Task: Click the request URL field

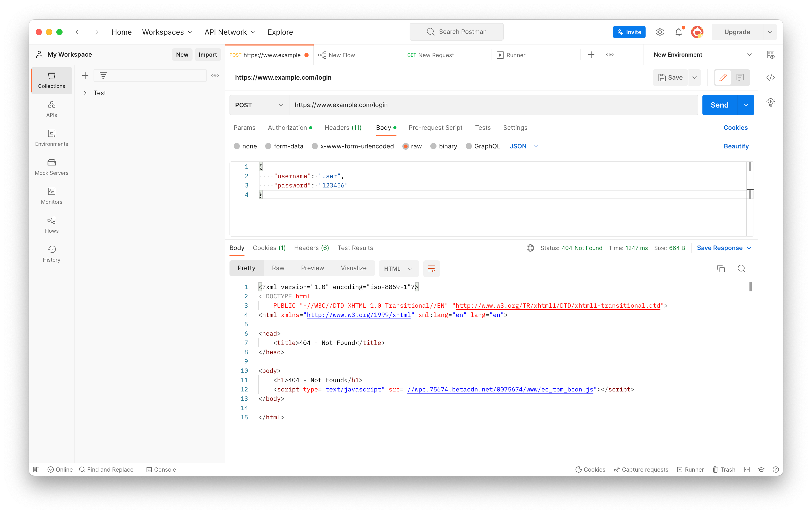Action: click(493, 105)
